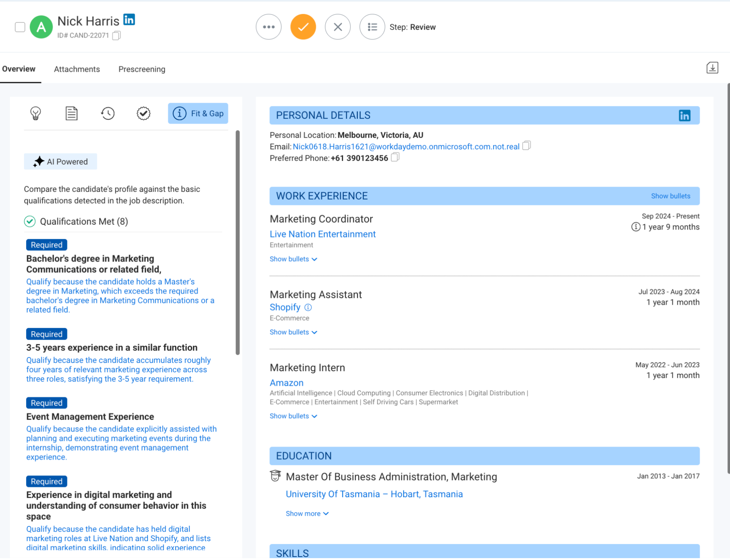Image resolution: width=730 pixels, height=560 pixels.
Task: Click Melbourne, Victoria, AU location text
Action: click(x=380, y=135)
